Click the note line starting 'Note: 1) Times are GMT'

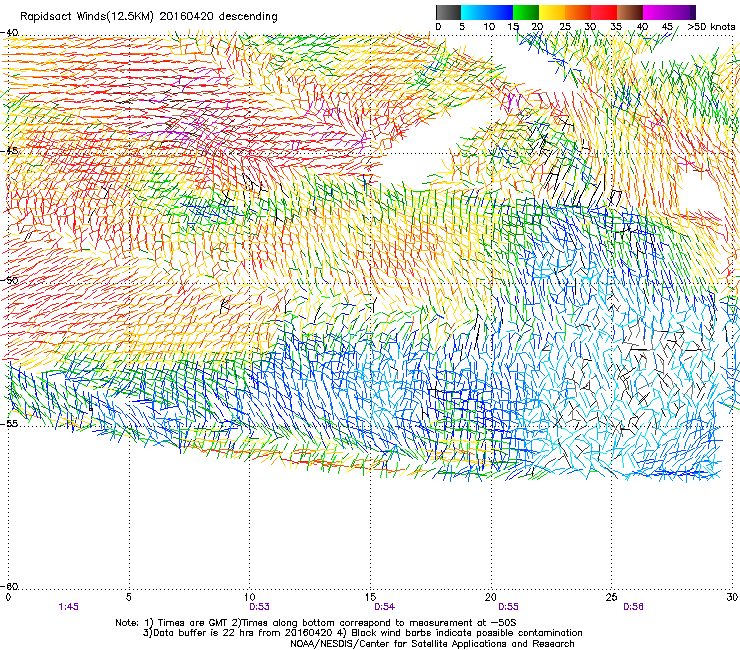point(316,623)
